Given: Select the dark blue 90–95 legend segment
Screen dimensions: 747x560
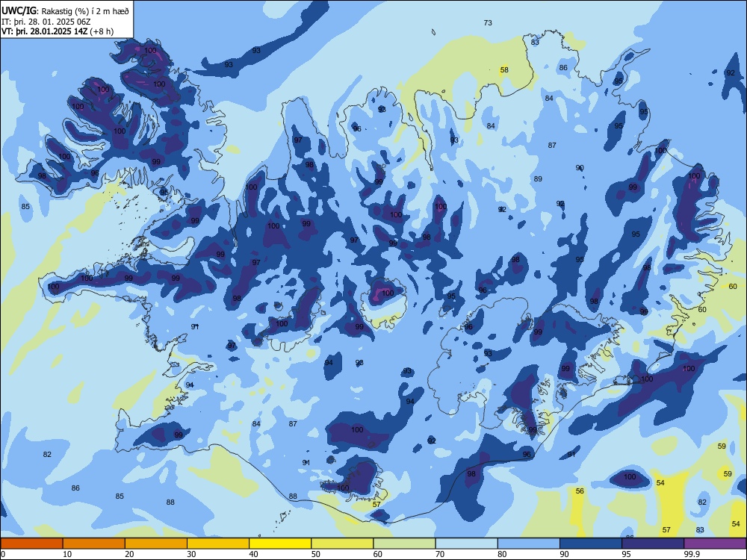Looking at the screenshot, I should (x=591, y=544).
